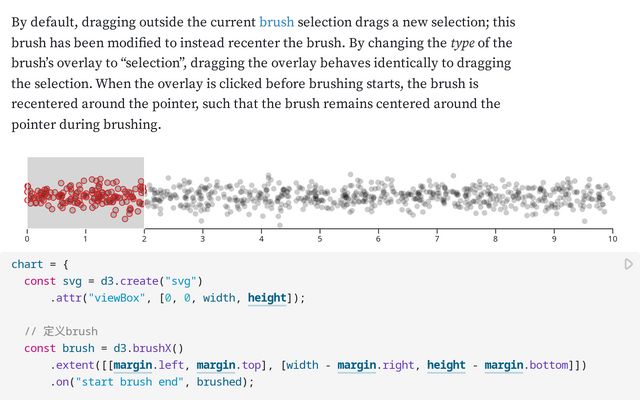Click "margin" in margin.bottom reference
Screen dimensions: 640x400
(x=504, y=365)
